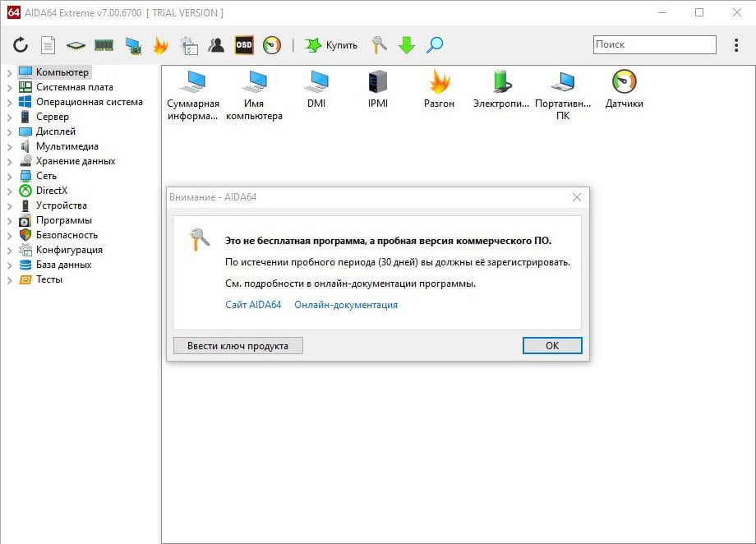Select Безопасность in the tree
This screenshot has height=544, width=756.
(x=58, y=235)
